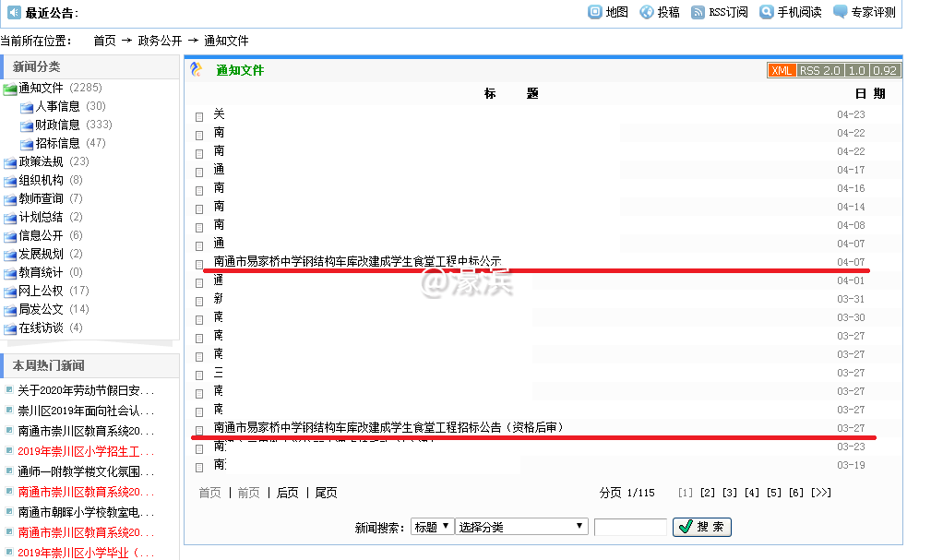Click the 投稿 submission icon
Screen dimensions: 931x560
pyautogui.click(x=647, y=12)
